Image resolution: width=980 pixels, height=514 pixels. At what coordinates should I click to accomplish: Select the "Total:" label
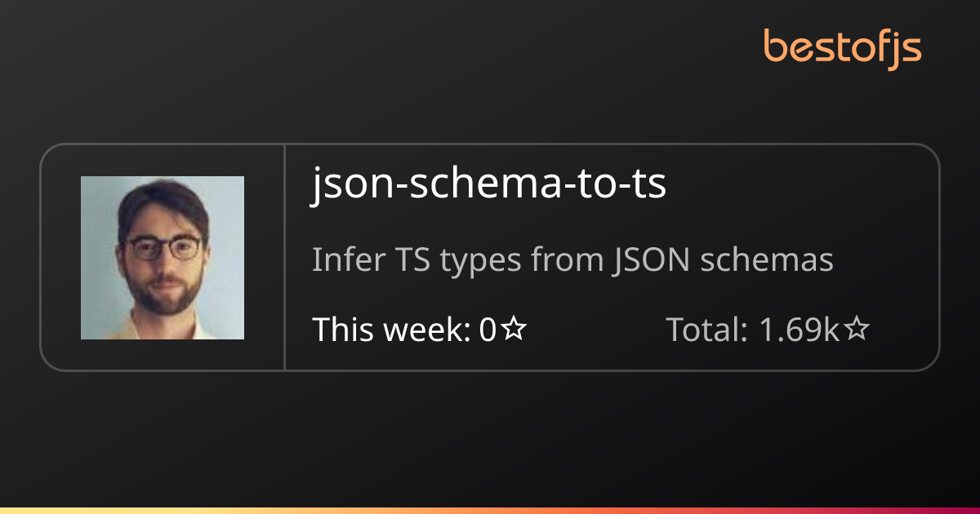(707, 330)
